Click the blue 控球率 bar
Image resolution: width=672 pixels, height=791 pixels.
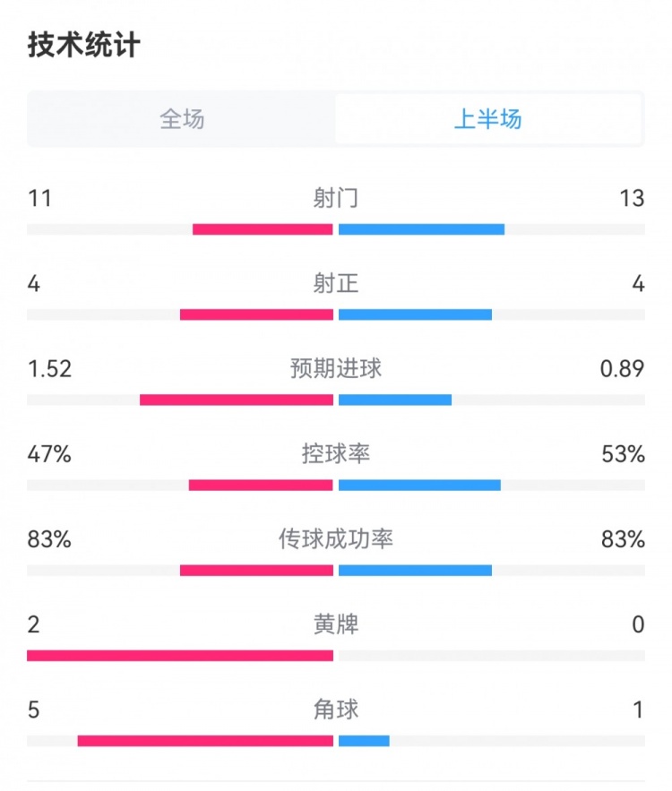419,485
